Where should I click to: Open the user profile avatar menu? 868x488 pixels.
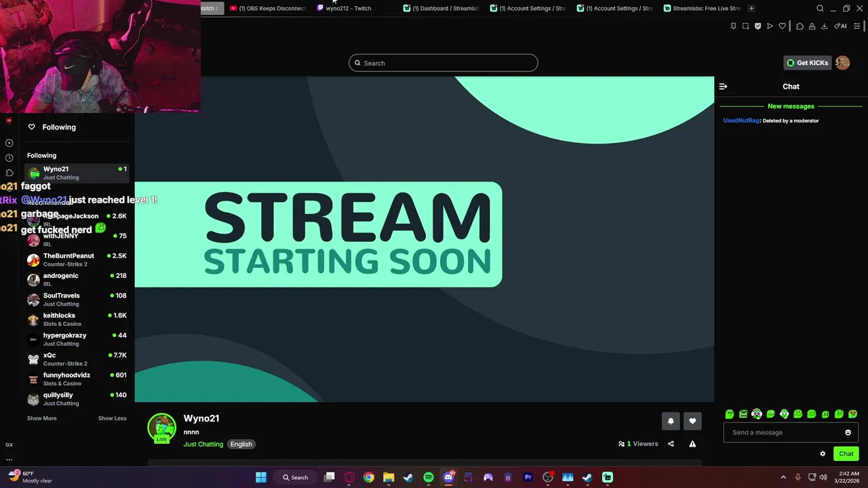click(x=842, y=62)
